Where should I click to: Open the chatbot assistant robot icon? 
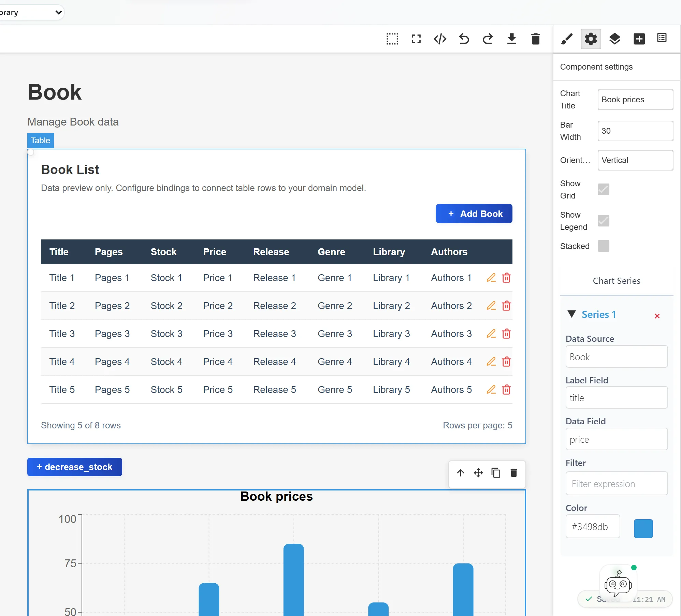pyautogui.click(x=618, y=584)
